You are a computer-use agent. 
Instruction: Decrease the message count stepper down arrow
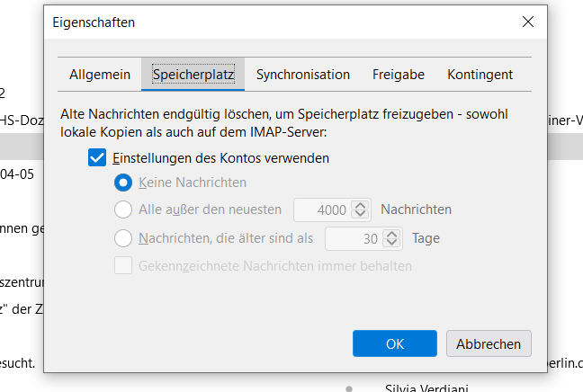click(361, 215)
